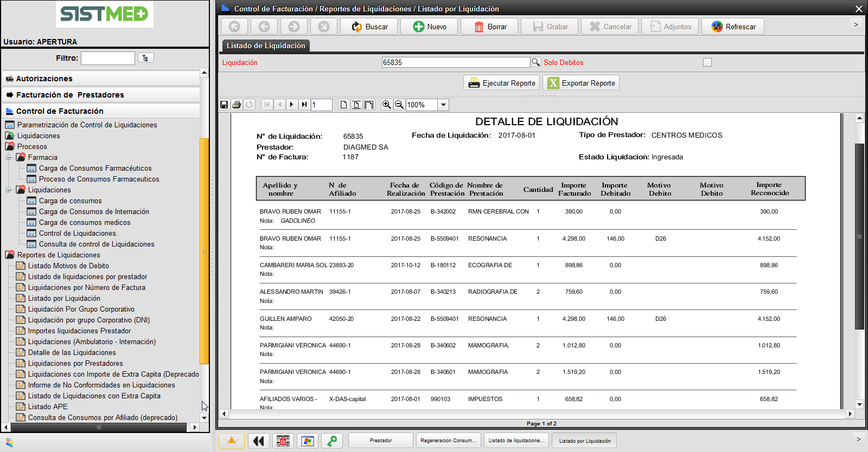Click the report's vertical scrollbar thumb
Image resolution: width=868 pixels, height=452 pixels.
click(859, 236)
